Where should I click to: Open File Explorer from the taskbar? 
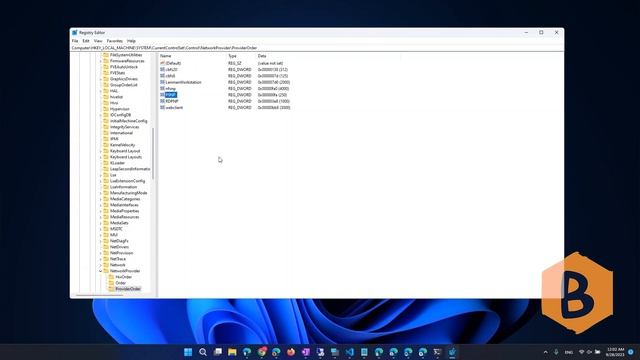click(x=232, y=352)
